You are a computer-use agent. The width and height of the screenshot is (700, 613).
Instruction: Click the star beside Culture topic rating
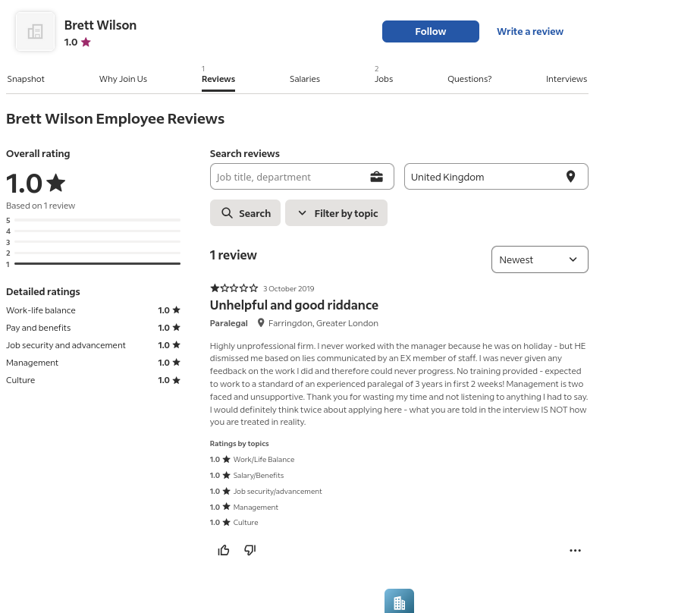[x=226, y=522]
